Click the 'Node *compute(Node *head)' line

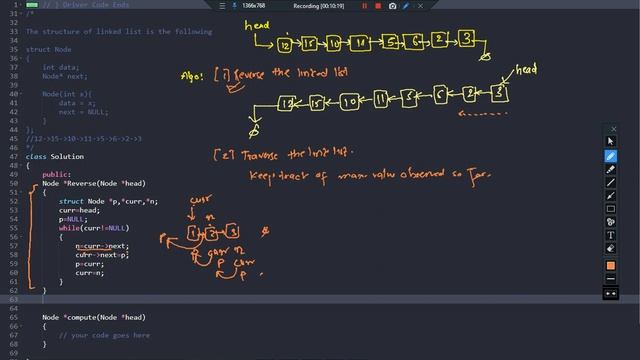pos(94,317)
